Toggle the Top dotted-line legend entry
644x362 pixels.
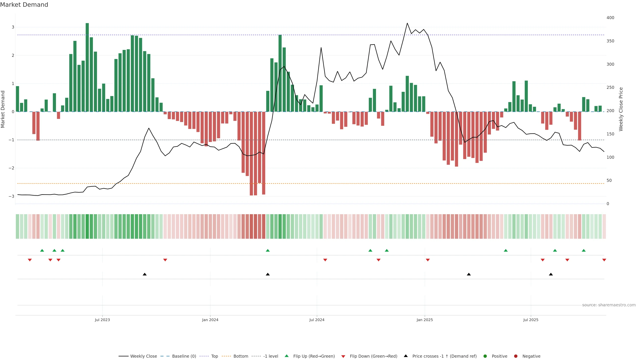pos(214,356)
